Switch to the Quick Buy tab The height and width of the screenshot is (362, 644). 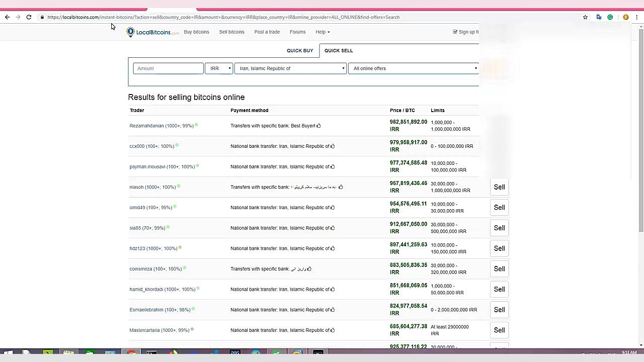pyautogui.click(x=300, y=51)
